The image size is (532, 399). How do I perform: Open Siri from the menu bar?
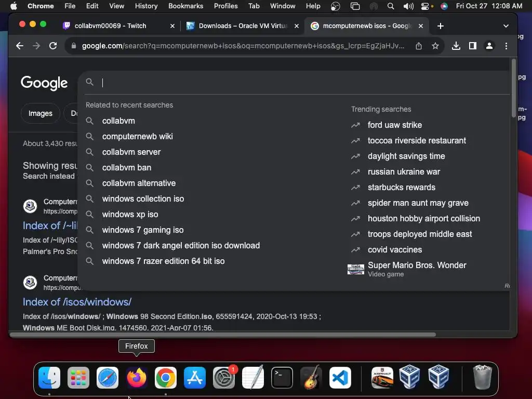[x=444, y=6]
